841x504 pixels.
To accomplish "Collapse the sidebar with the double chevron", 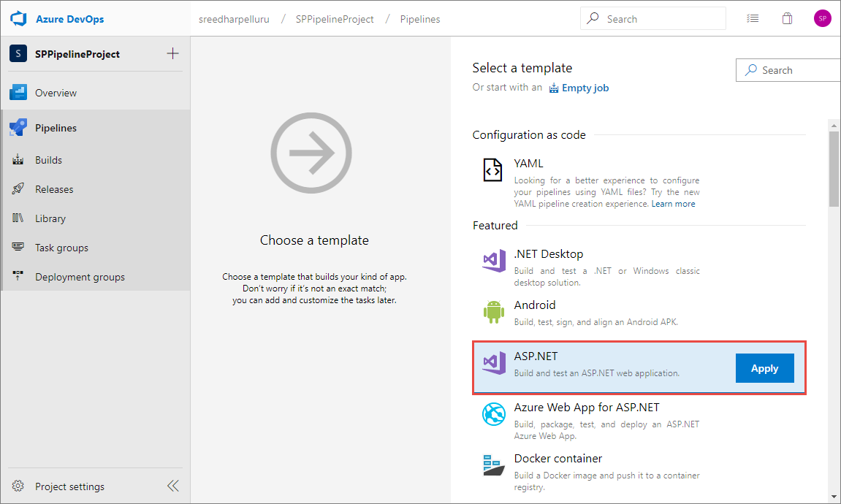I will [172, 485].
